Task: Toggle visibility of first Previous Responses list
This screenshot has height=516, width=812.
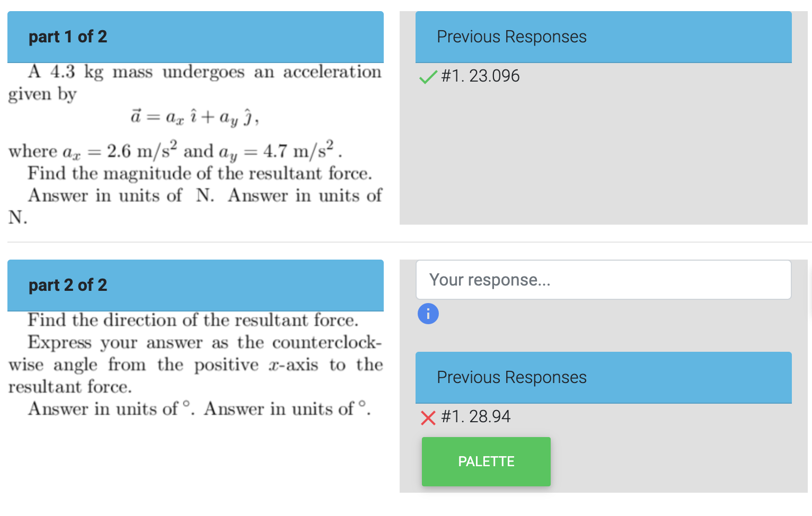Action: (x=603, y=37)
